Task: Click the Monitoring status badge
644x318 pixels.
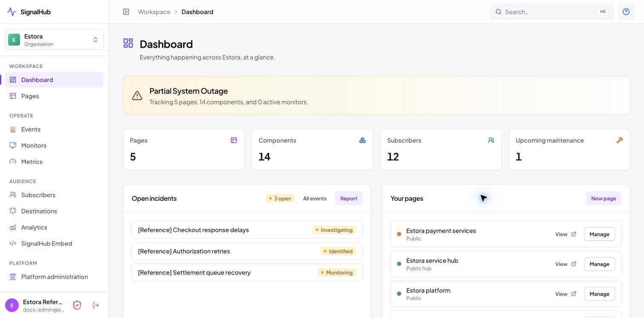Action: pyautogui.click(x=337, y=272)
